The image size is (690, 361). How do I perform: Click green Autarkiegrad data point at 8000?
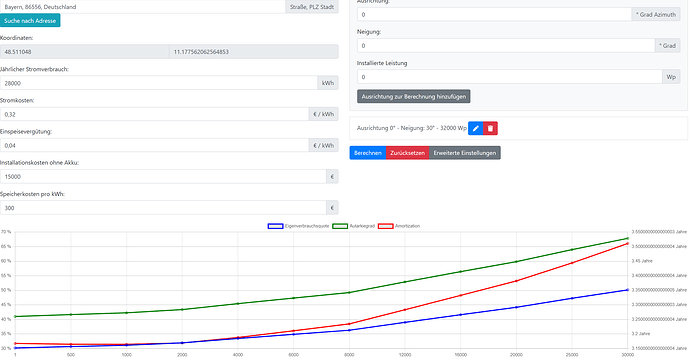349,292
